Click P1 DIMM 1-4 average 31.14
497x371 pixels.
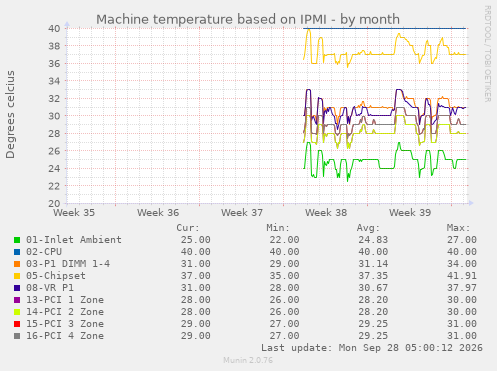click(x=373, y=264)
